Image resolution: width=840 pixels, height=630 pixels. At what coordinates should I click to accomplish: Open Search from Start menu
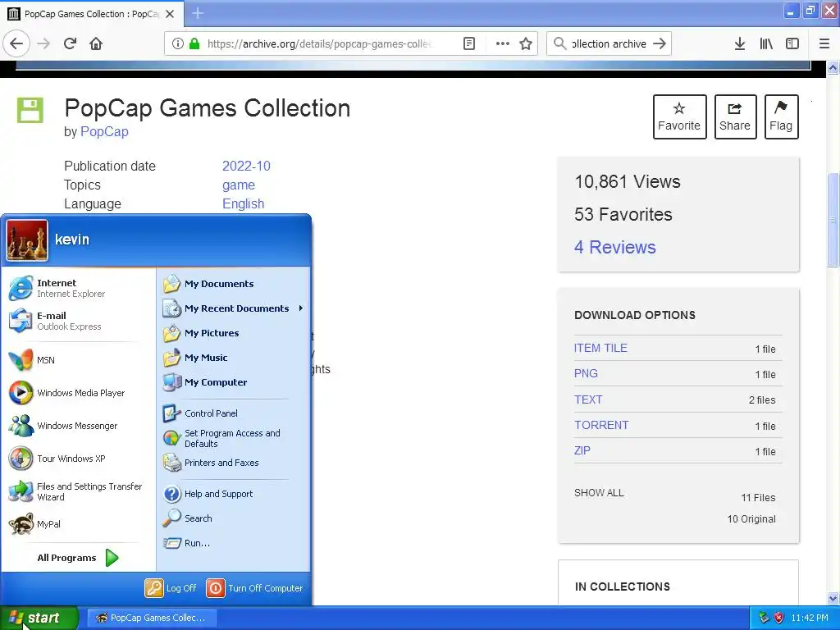tap(234, 518)
